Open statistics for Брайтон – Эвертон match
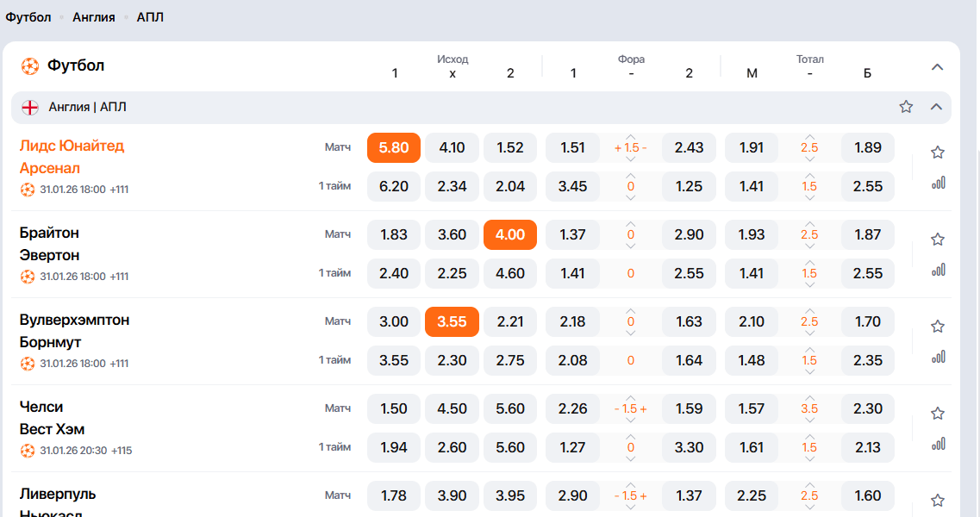This screenshot has width=980, height=517. (938, 270)
